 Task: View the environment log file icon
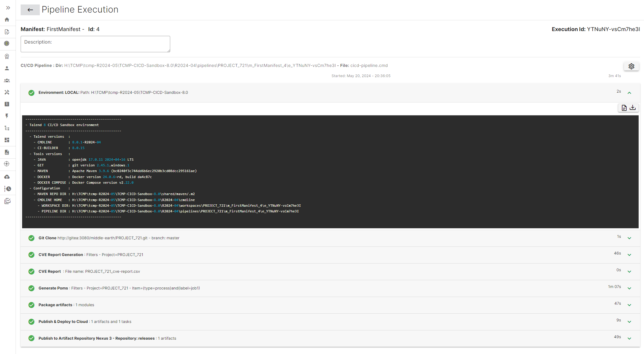coord(624,108)
